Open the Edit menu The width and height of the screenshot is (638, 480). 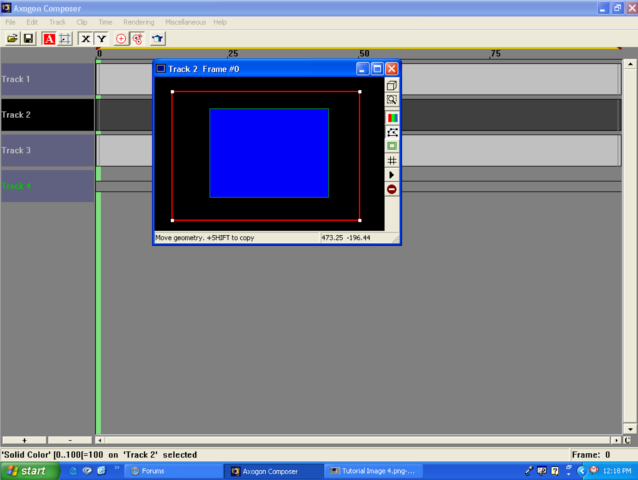tap(32, 22)
